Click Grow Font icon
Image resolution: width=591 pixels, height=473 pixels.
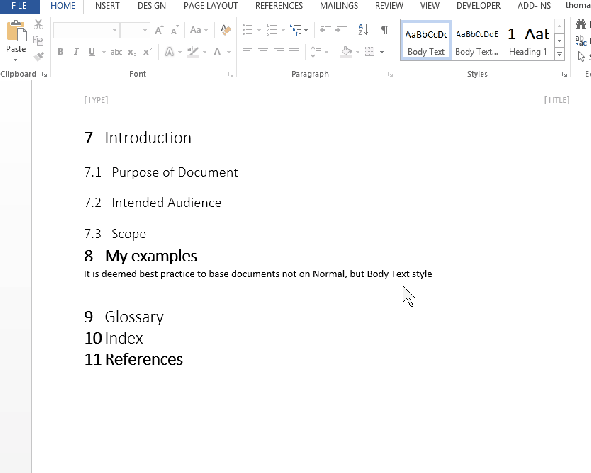tap(159, 30)
